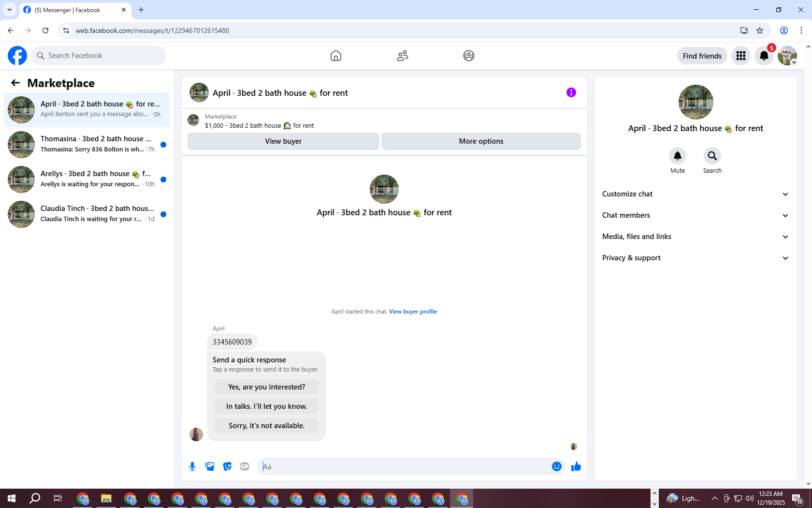The image size is (812, 508).
Task: Open Thomasina conversation in list
Action: [x=87, y=145]
